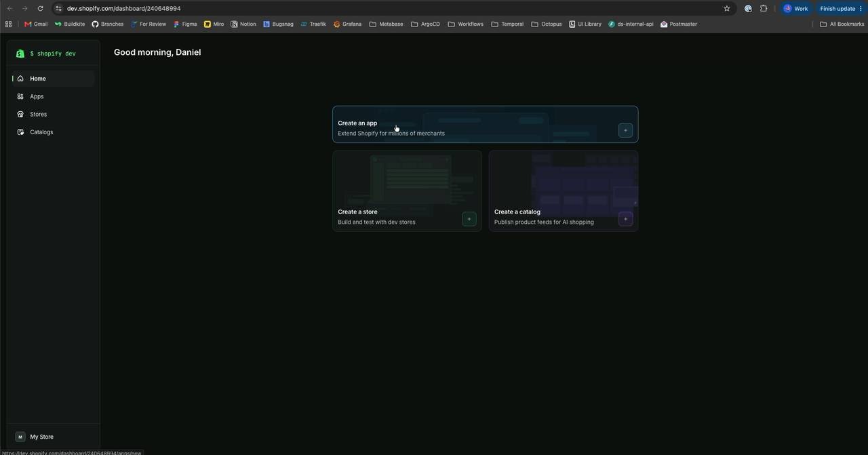Open the Buildkite bookmark
868x455 pixels.
coord(70,24)
